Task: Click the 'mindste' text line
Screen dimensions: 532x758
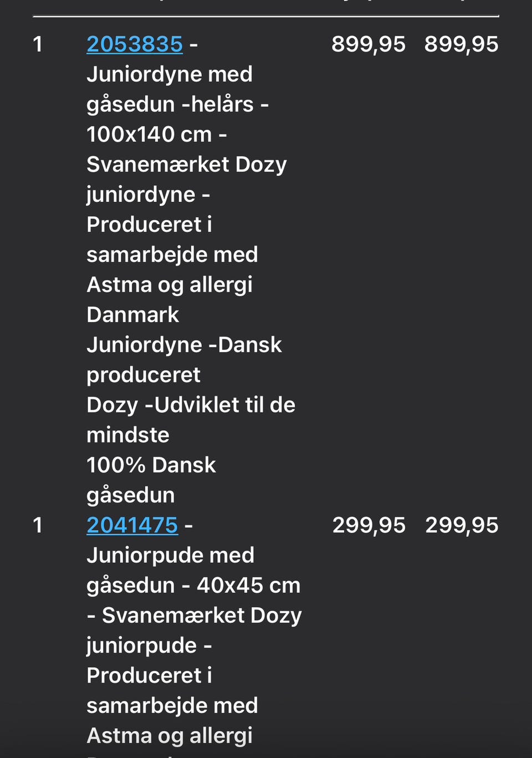Action: [x=128, y=435]
